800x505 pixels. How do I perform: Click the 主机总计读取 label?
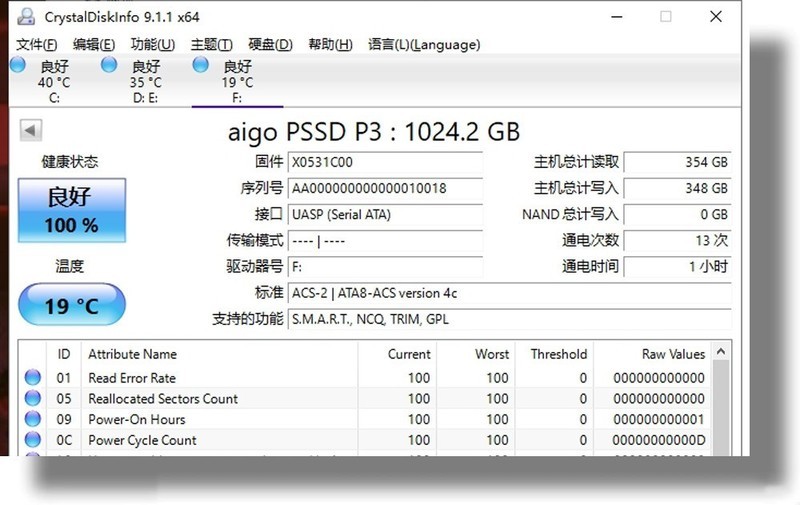[x=576, y=162]
